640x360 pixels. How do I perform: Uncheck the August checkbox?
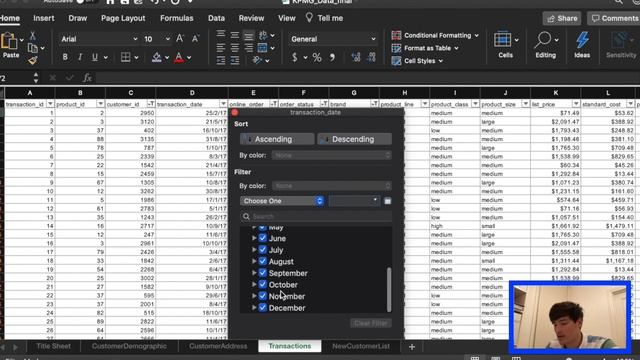pyautogui.click(x=262, y=261)
